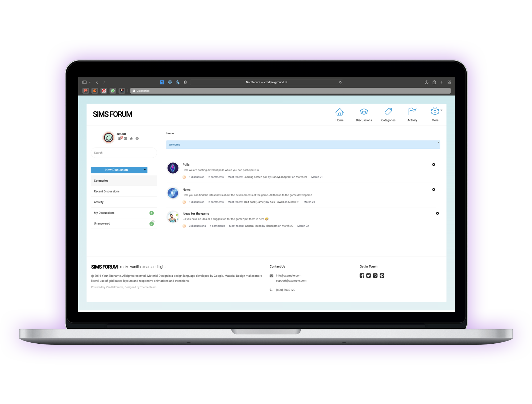Click the Home navigation icon
The width and height of the screenshot is (532, 404).
coord(340,112)
